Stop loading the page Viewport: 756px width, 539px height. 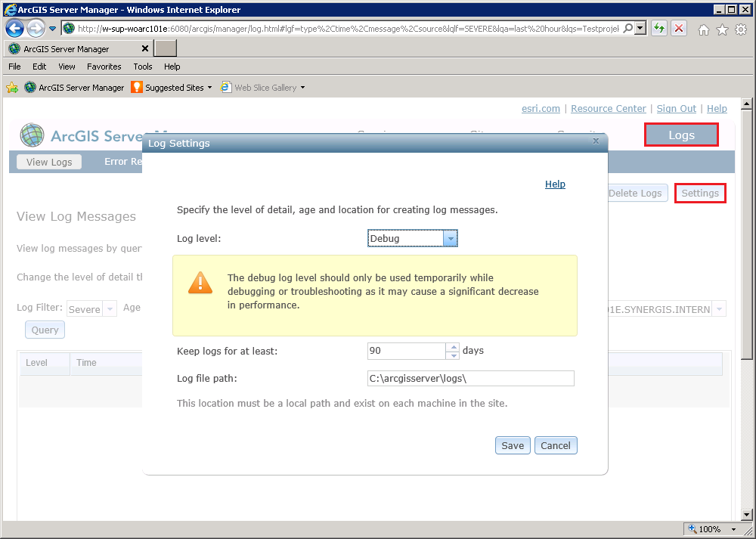pos(678,28)
